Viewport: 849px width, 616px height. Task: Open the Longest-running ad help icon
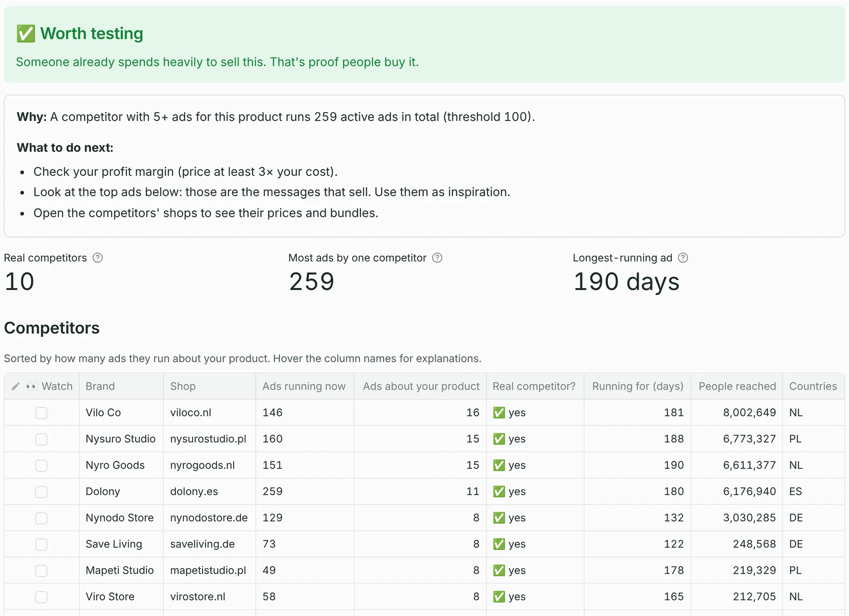[683, 258]
